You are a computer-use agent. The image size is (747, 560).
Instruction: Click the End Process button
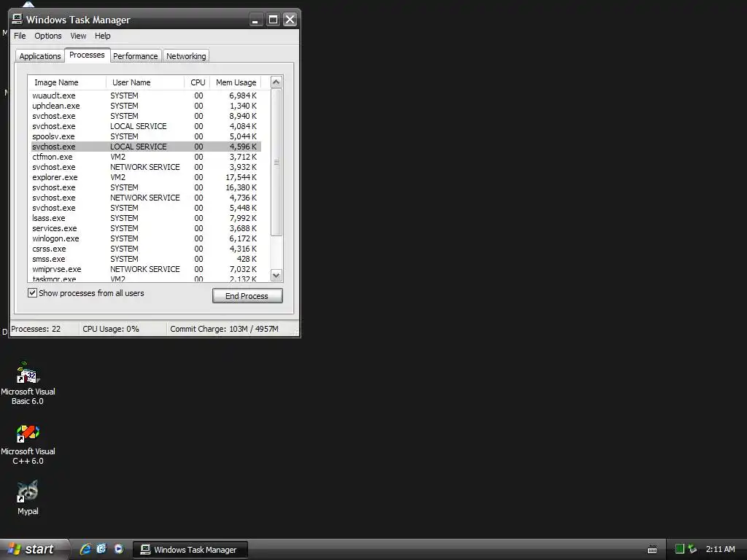coord(247,296)
